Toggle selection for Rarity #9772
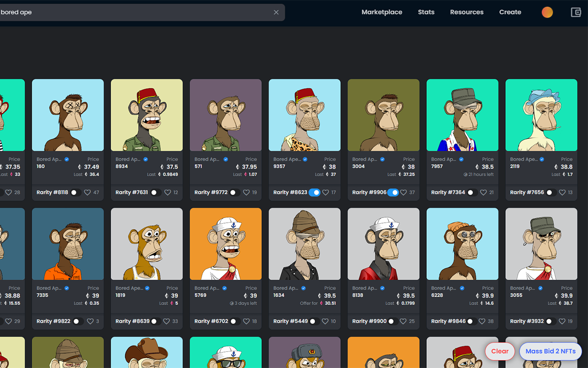This screenshot has height=368, width=588. click(x=234, y=192)
